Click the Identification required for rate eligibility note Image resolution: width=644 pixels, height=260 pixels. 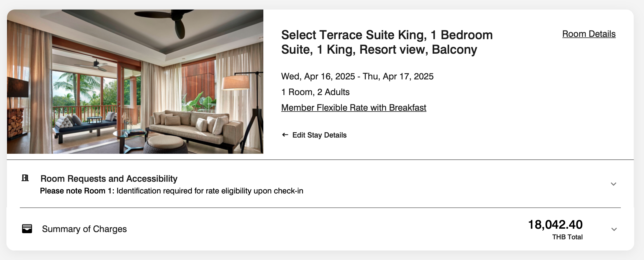tap(210, 191)
